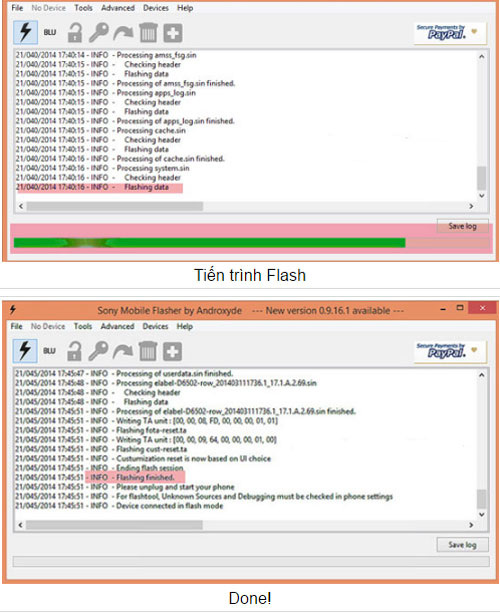Click the key icon in the bottom window toolbar
500x613 pixels.
[x=98, y=351]
